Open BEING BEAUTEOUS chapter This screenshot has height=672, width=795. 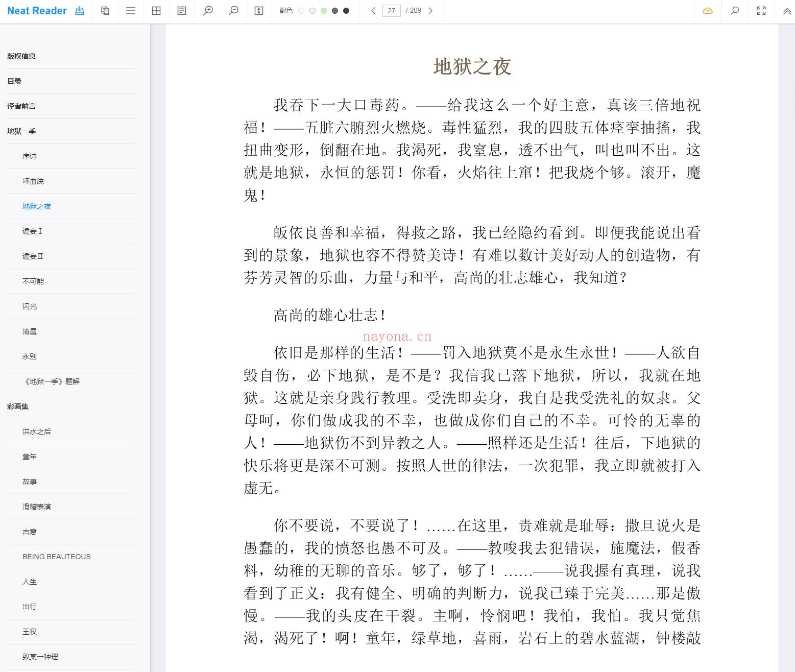click(57, 557)
